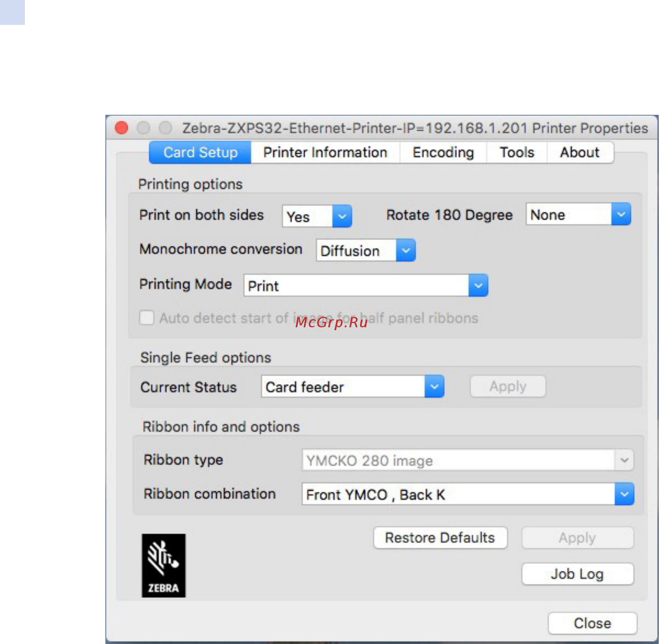Click the 'Single Feed options' label
Viewport: 659px width, 644px height.
pos(206,357)
